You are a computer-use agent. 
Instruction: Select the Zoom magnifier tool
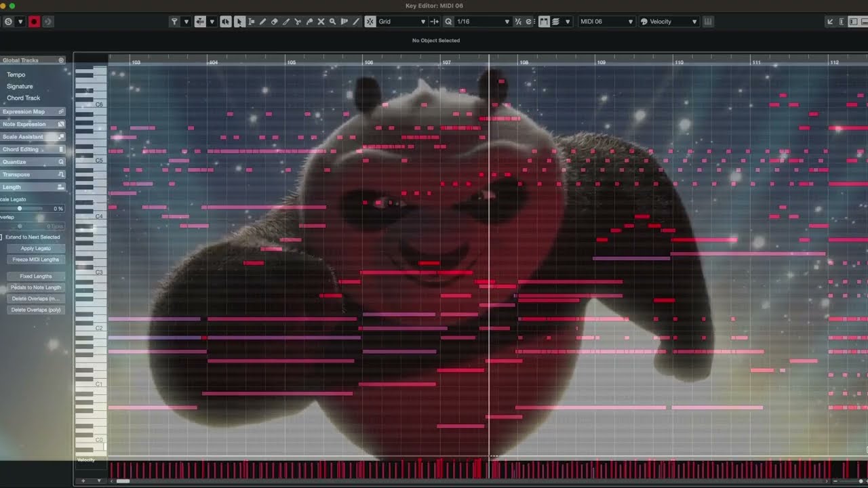332,22
